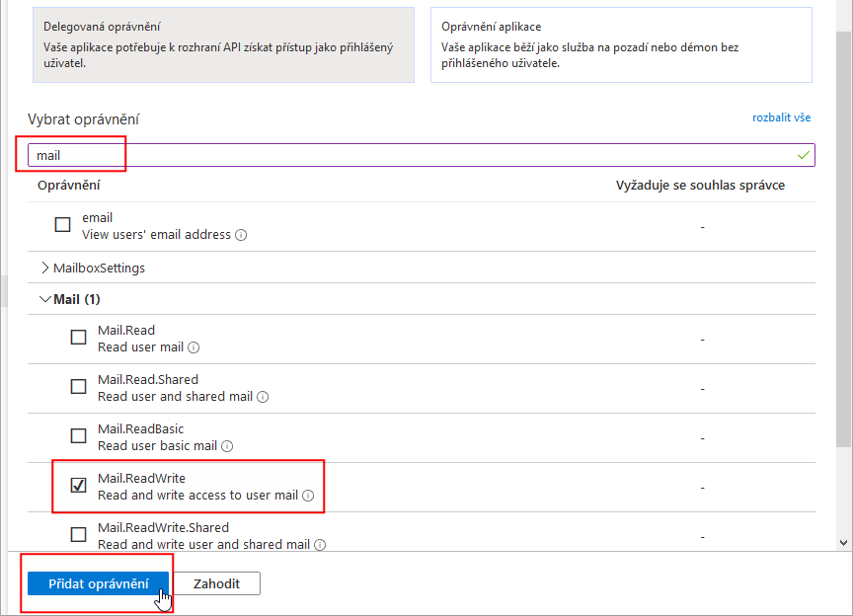Image resolution: width=853 pixels, height=616 pixels.
Task: Tick the Mail.Read.Shared checkbox
Action: (x=79, y=387)
